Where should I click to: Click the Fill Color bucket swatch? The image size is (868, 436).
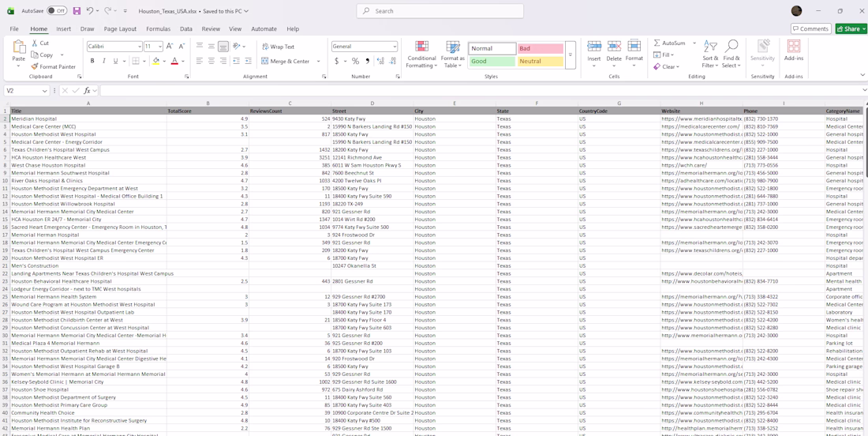155,61
